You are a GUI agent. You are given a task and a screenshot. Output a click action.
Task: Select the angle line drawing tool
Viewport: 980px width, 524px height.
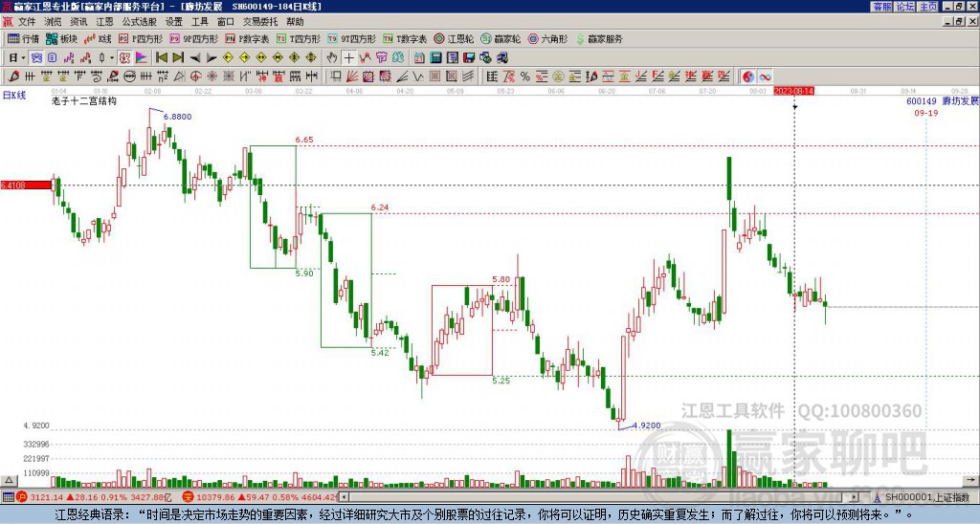coord(402,76)
